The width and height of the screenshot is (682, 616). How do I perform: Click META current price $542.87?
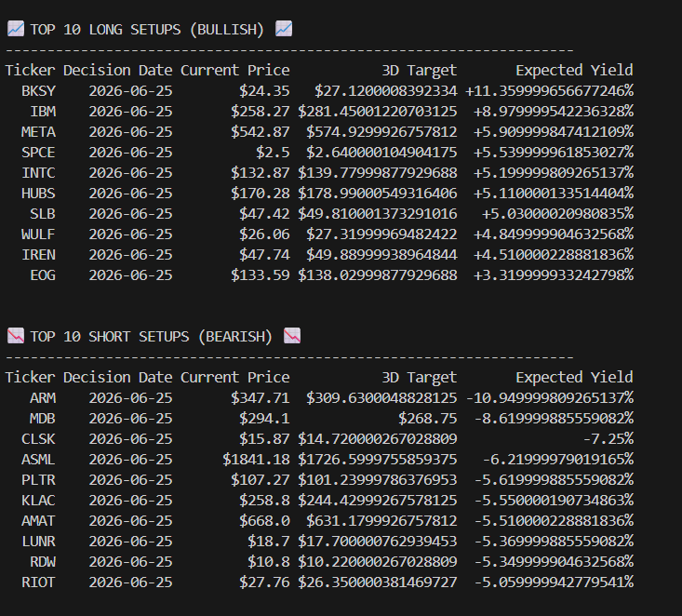point(261,132)
